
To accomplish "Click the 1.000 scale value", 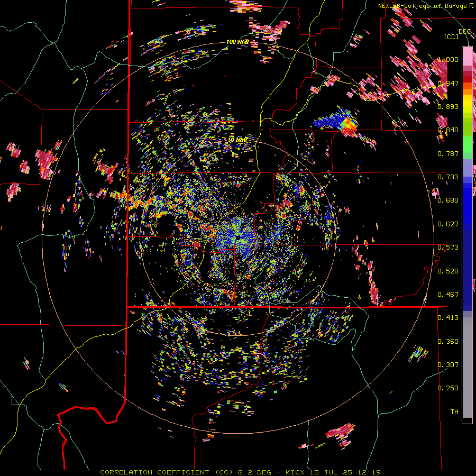I will pyautogui.click(x=448, y=59).
